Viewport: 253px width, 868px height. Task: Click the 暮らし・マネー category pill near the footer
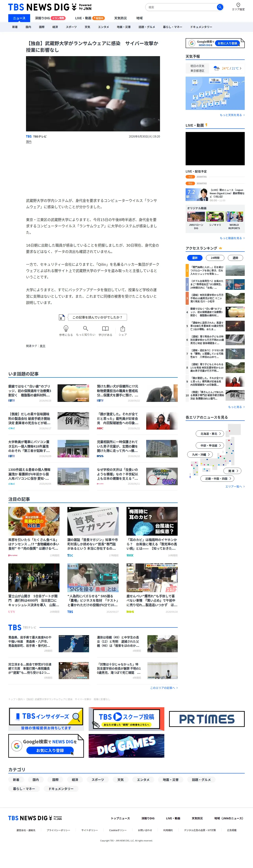click(24, 788)
